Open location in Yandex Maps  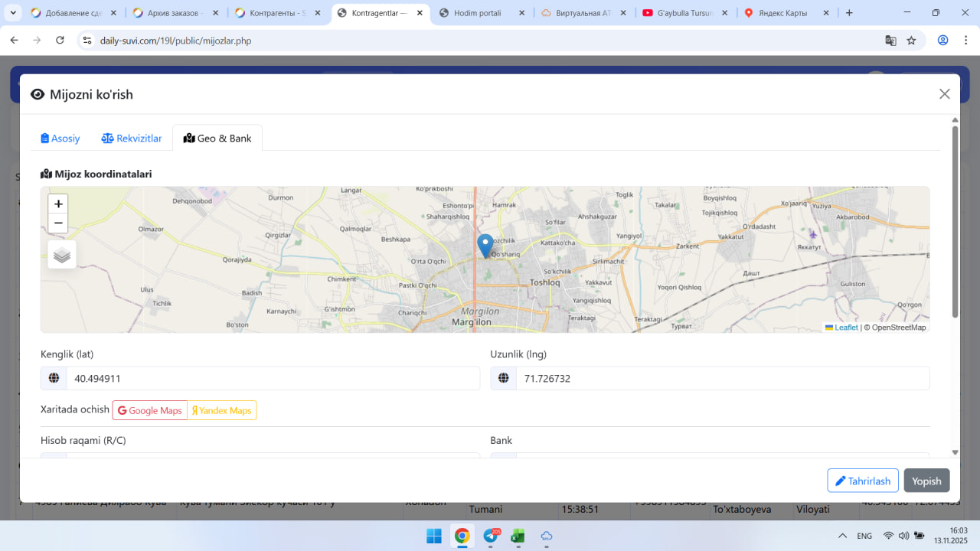[x=222, y=411]
